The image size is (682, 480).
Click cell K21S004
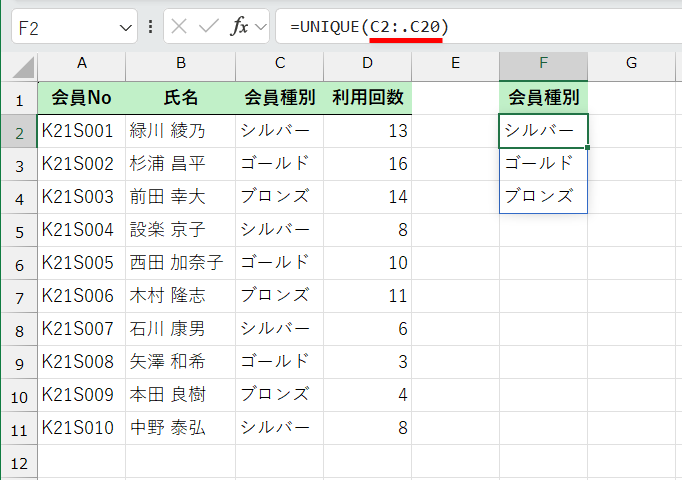(82, 230)
